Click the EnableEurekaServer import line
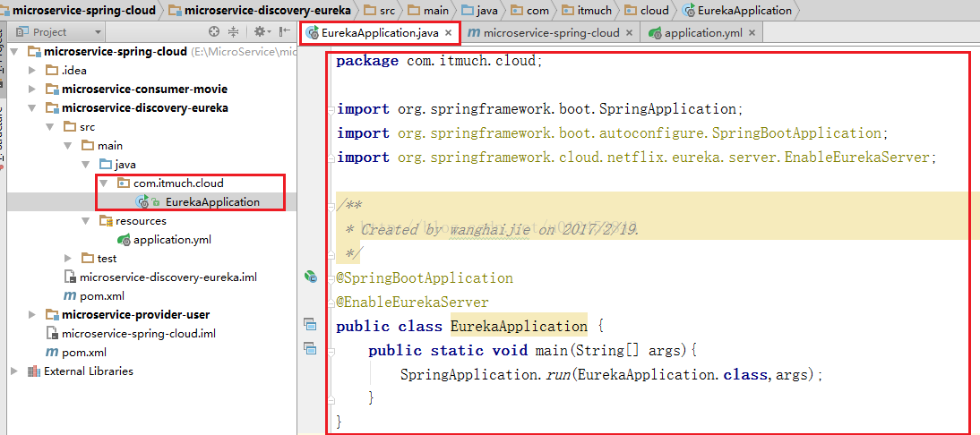The height and width of the screenshot is (435, 980). [x=637, y=158]
